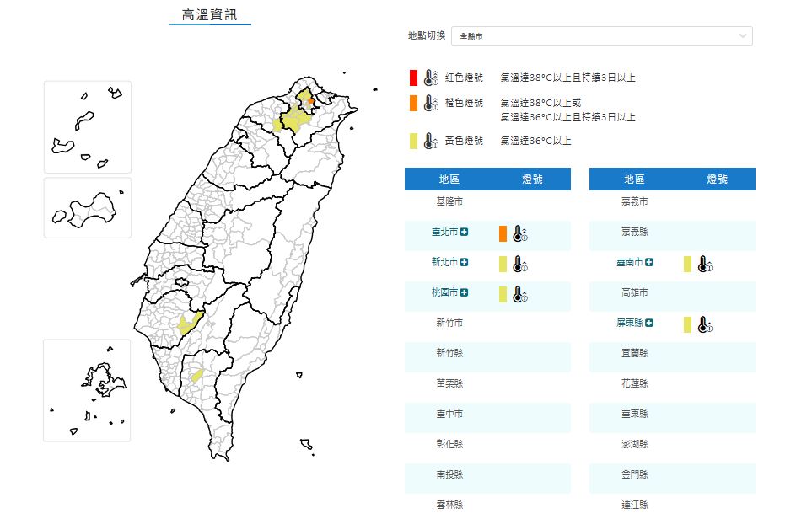
Task: Click the 臺北市 link in table
Action: (x=444, y=232)
